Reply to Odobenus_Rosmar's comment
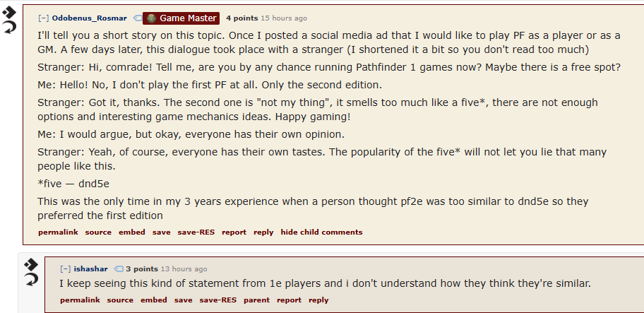644x313 pixels. coord(263,232)
